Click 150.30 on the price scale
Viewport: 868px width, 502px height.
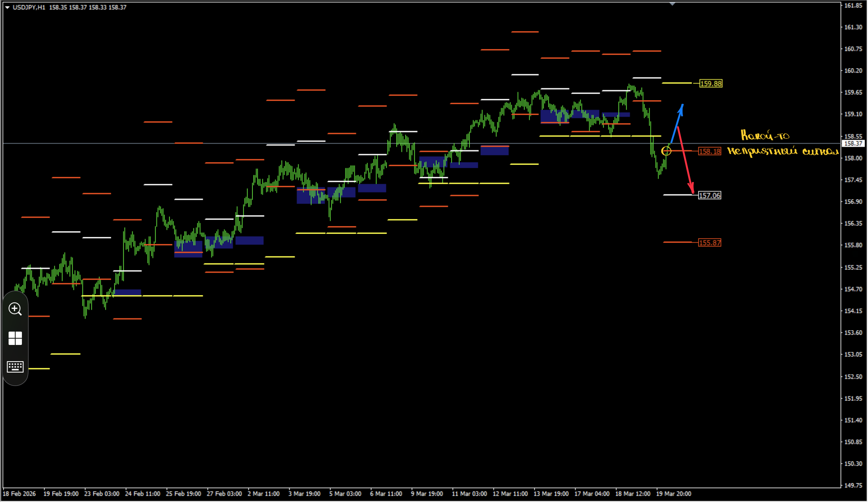[853, 464]
